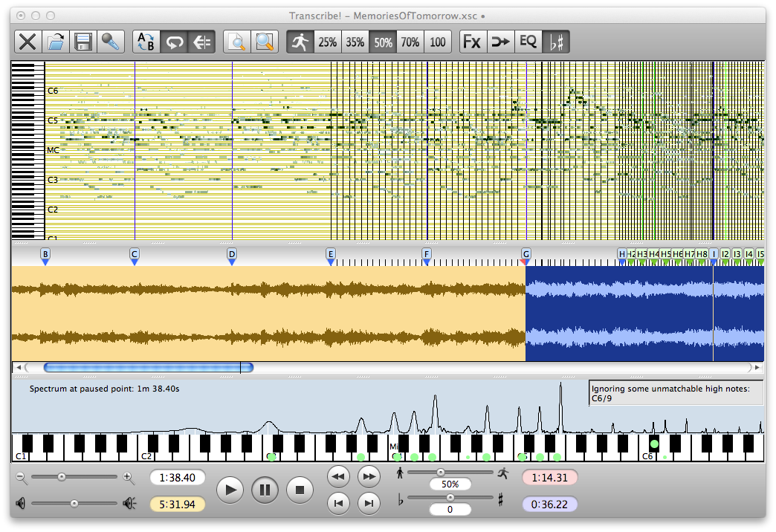Save the current transcription

pos(83,42)
